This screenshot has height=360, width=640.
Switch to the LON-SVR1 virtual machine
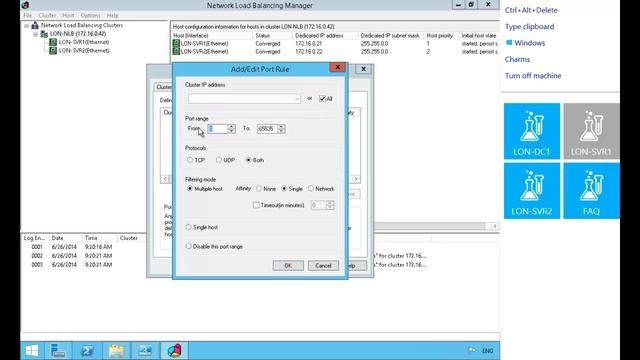591,131
